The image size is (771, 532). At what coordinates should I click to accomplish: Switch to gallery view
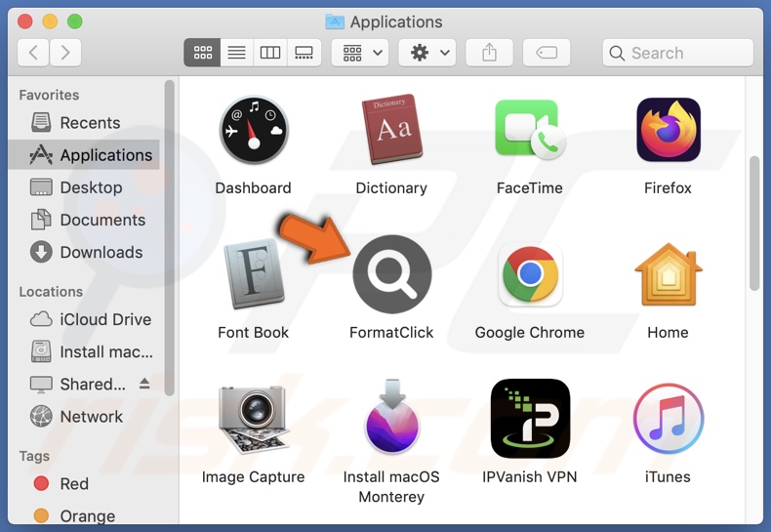304,53
